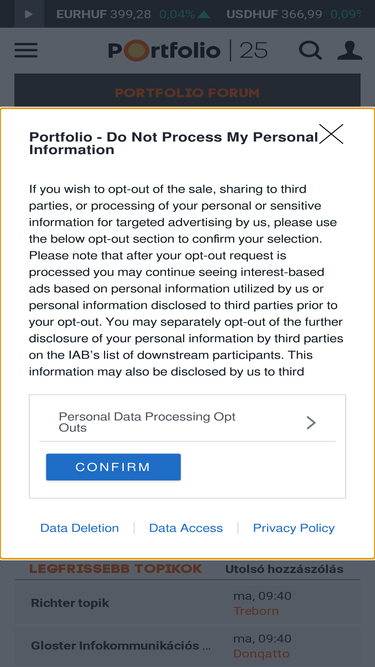Open the Data Access link
Image resolution: width=375 pixels, height=667 pixels.
click(186, 528)
